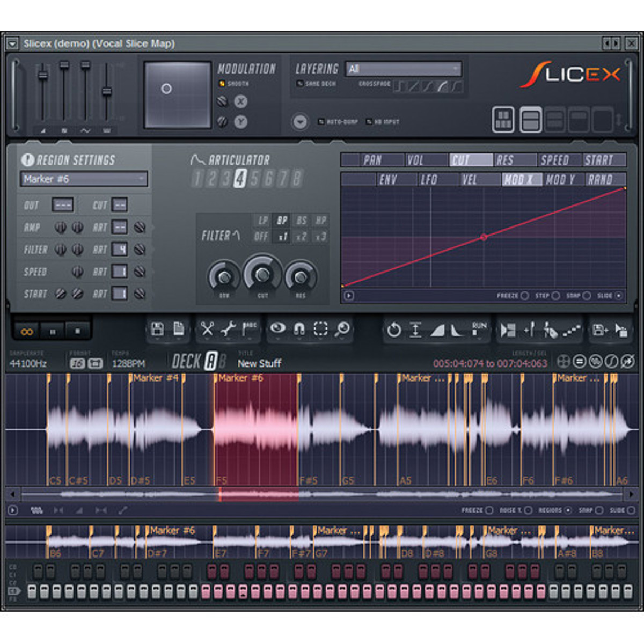The width and height of the screenshot is (644, 644).
Task: Click the send-to-playlist icon right of save-plus
Action: (621, 330)
